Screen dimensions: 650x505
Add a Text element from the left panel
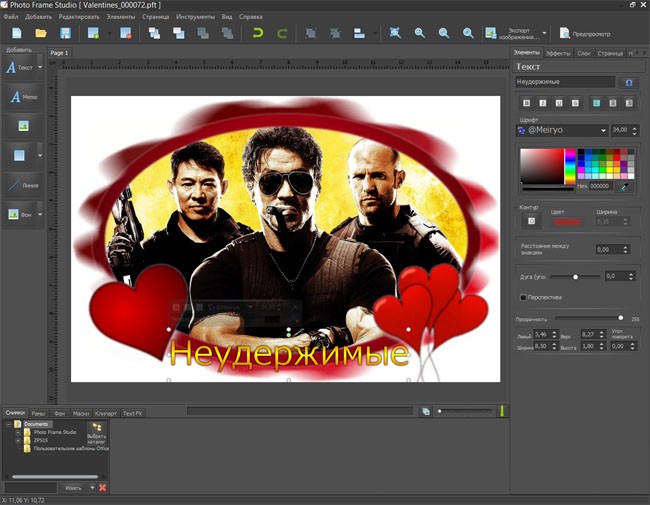click(19, 67)
